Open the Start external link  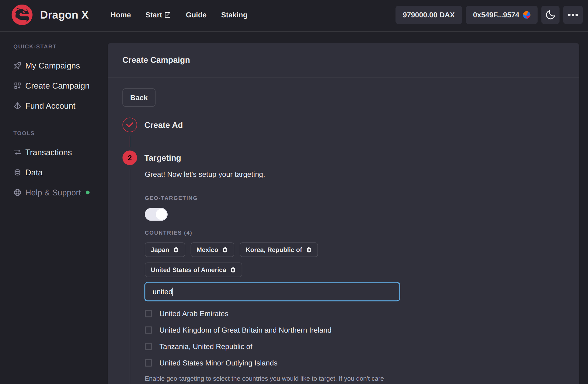point(158,15)
